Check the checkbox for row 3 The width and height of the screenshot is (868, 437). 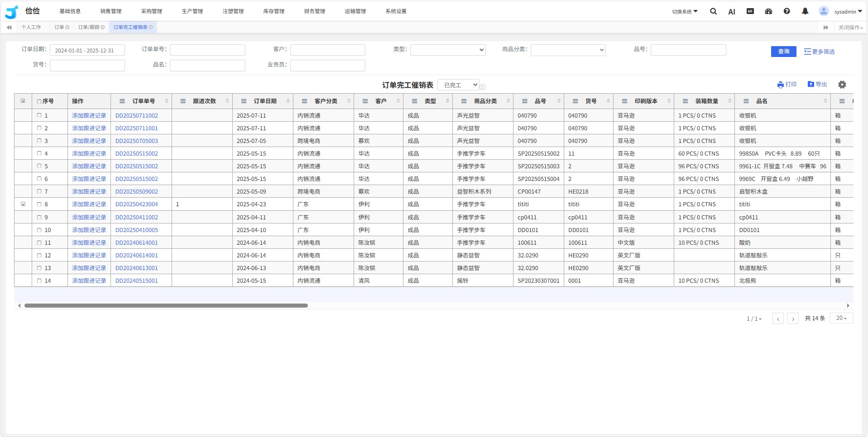(39, 141)
